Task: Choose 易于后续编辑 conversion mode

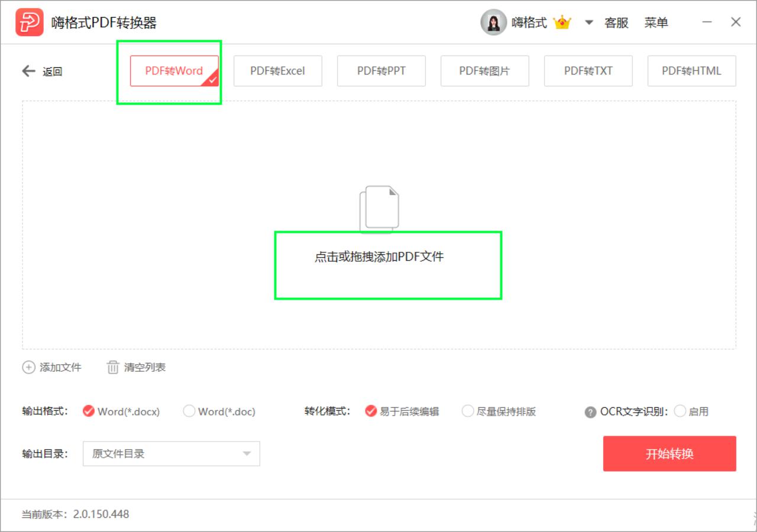Action: tap(371, 411)
